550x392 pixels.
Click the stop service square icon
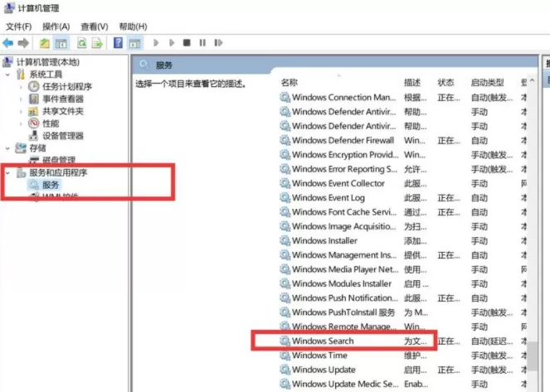tap(187, 43)
